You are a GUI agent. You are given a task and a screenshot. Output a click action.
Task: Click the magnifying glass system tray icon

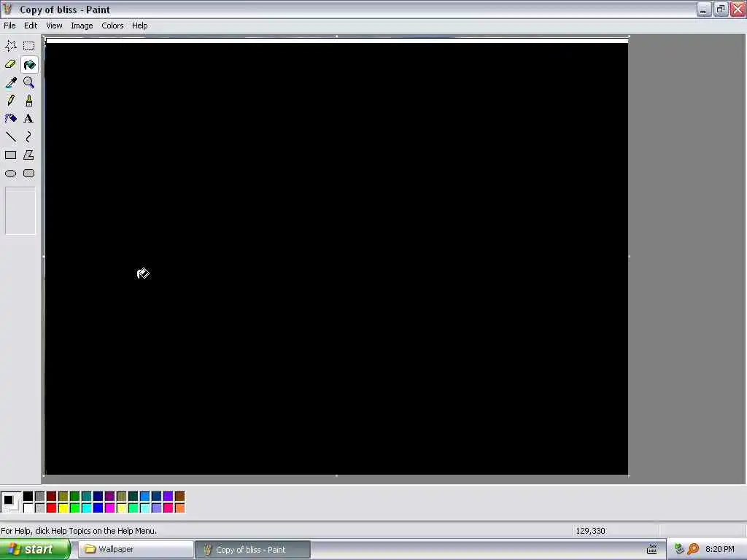tap(693, 549)
